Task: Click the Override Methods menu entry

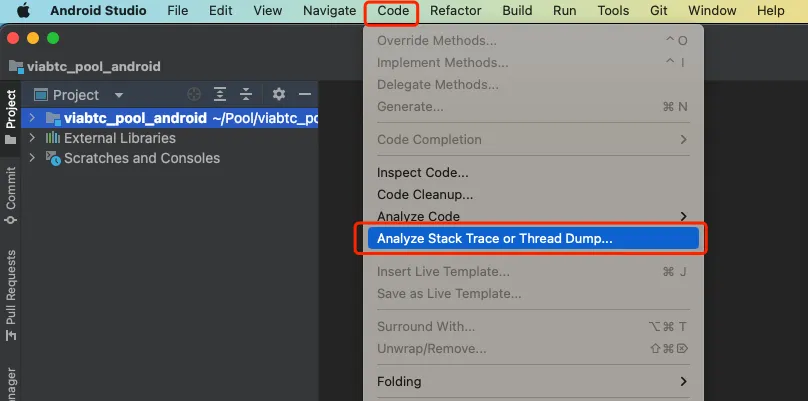Action: [x=533, y=41]
